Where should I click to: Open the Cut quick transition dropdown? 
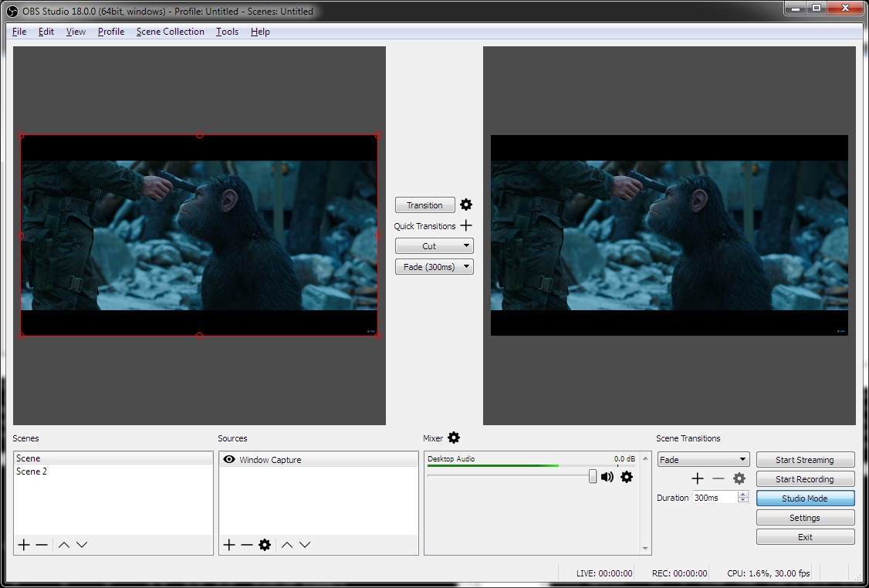(x=434, y=245)
